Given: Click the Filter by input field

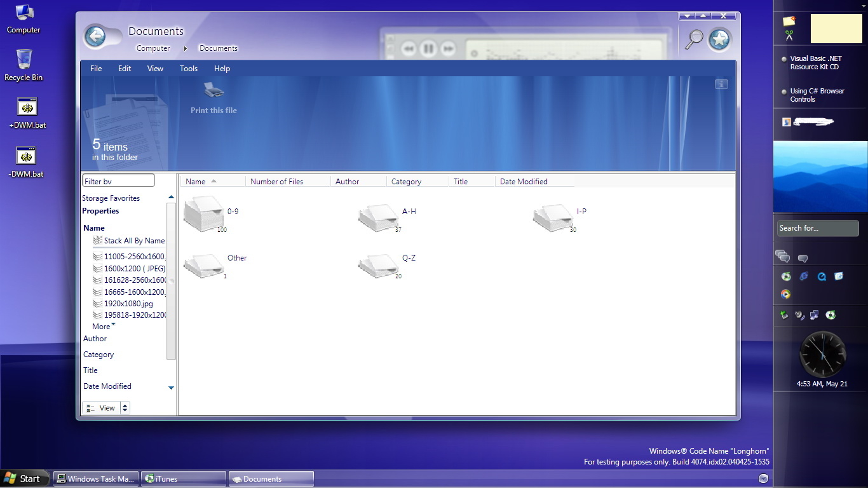Looking at the screenshot, I should [118, 181].
